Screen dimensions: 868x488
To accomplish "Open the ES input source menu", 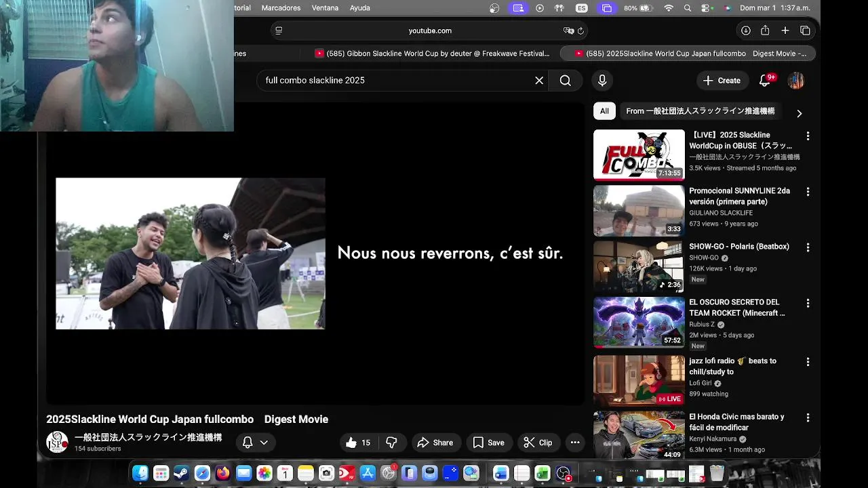I will 581,8.
